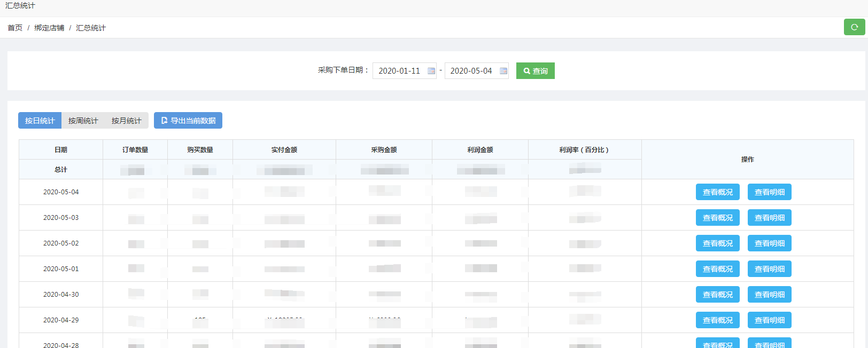The width and height of the screenshot is (868, 348).
Task: Click 导出当前数据 export button
Action: (x=188, y=121)
